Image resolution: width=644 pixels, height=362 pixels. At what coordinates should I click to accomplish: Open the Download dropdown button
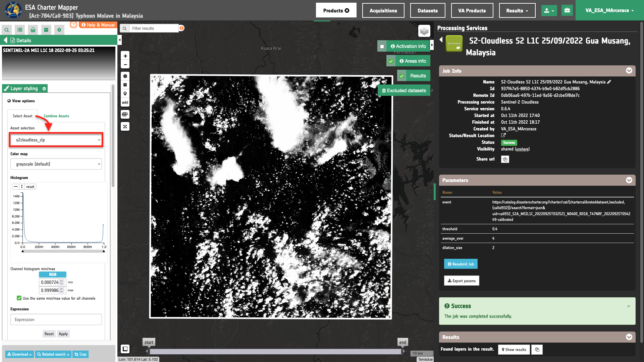[19, 354]
